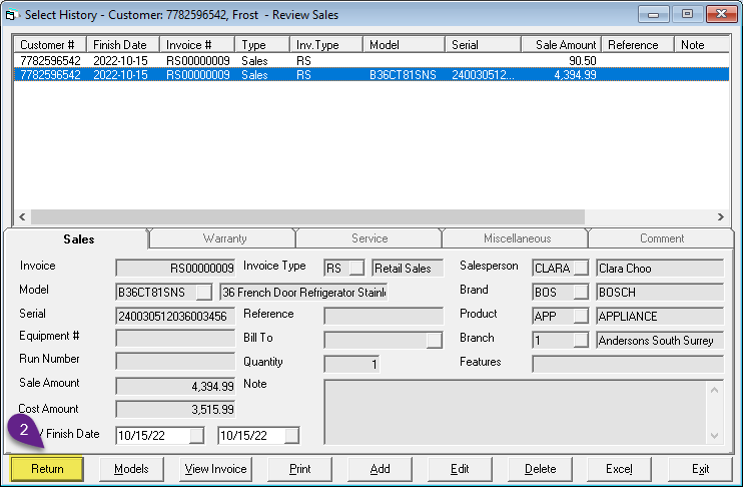Viewport: 743px width, 487px height.
Task: Exit the Select History window
Action: pyautogui.click(x=700, y=469)
